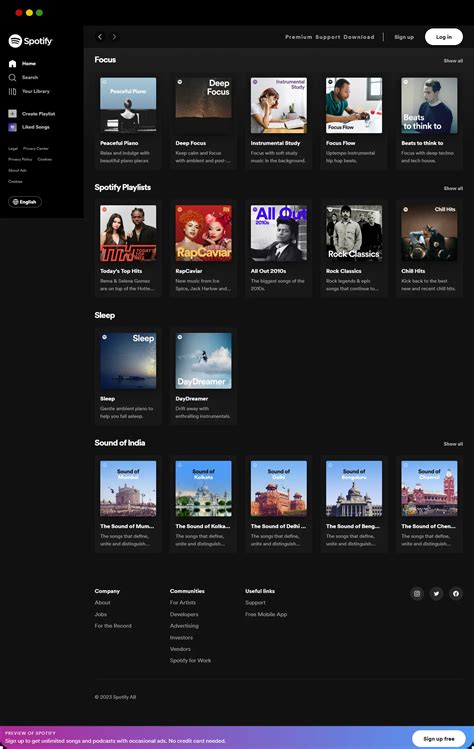This screenshot has height=749, width=474.
Task: Click Jobs under Company footer
Action: tap(100, 614)
